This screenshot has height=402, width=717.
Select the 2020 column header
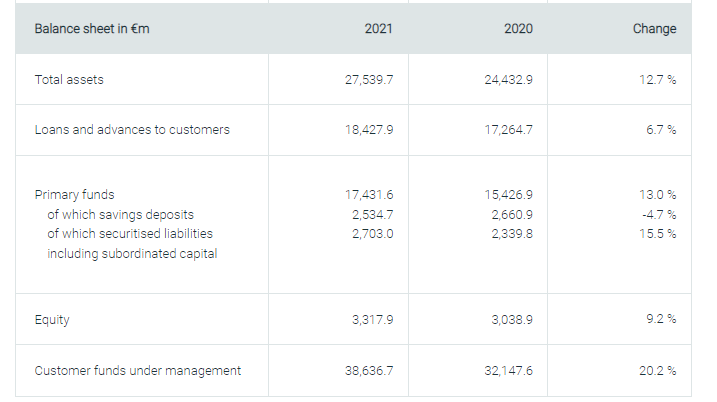click(519, 29)
